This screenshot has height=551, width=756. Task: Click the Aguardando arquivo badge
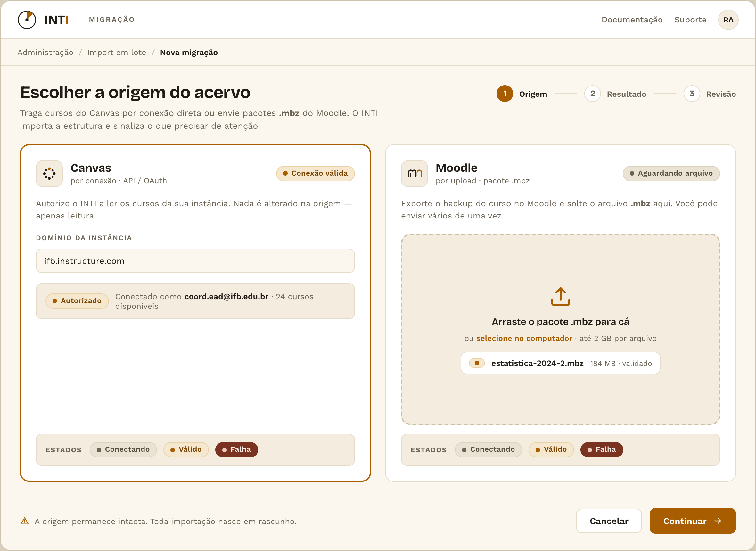click(671, 173)
